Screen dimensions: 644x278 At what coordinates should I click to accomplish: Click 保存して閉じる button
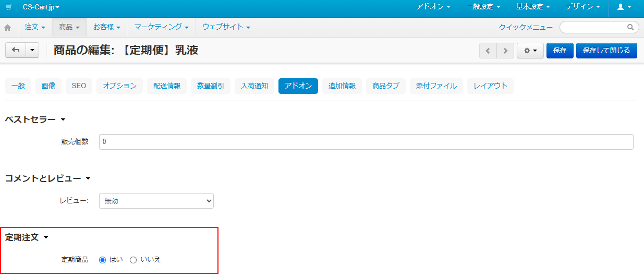click(x=606, y=51)
